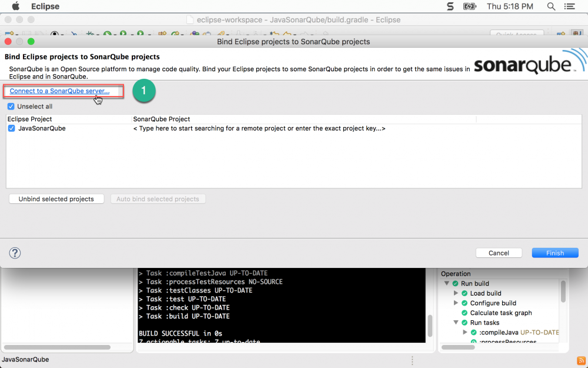588x368 pixels.
Task: Select the JavaSonarQube row name
Action: [42, 128]
